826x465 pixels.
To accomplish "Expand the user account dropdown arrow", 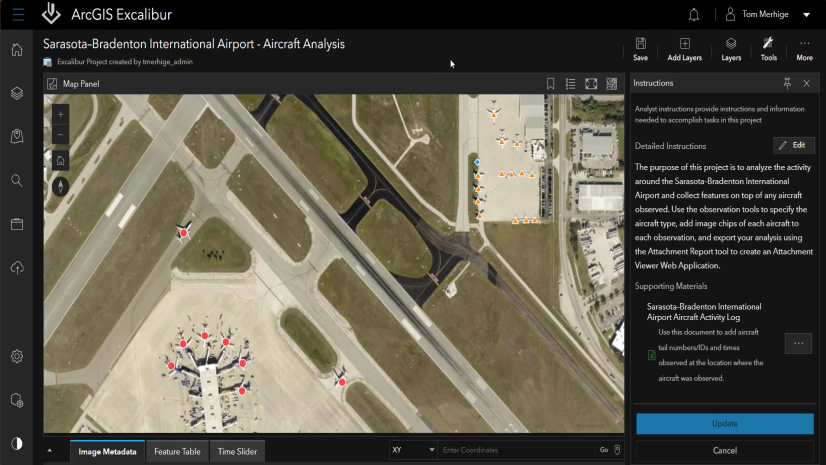I will 807,15.
